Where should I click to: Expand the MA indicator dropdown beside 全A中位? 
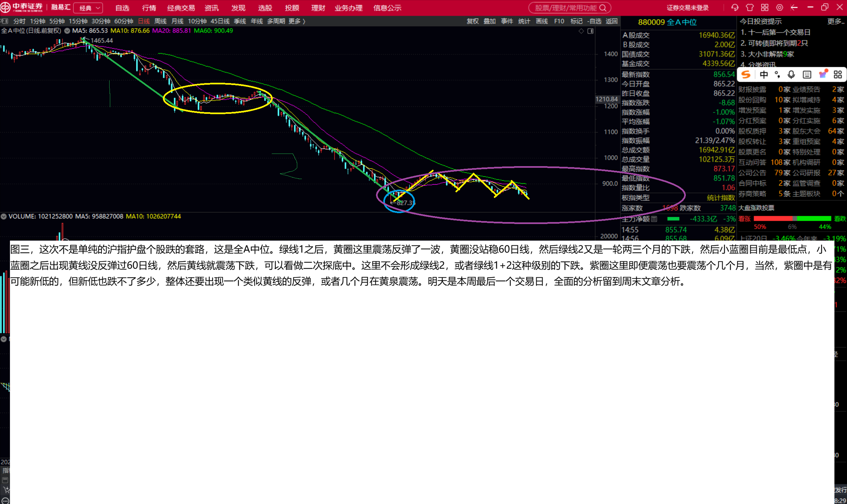tap(67, 31)
